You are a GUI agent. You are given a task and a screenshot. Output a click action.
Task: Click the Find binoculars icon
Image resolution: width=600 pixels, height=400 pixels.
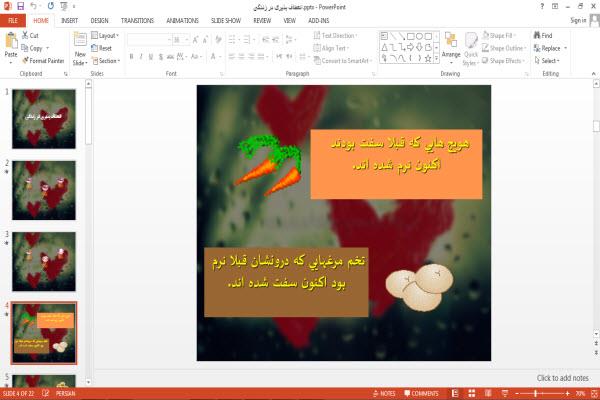click(x=537, y=35)
